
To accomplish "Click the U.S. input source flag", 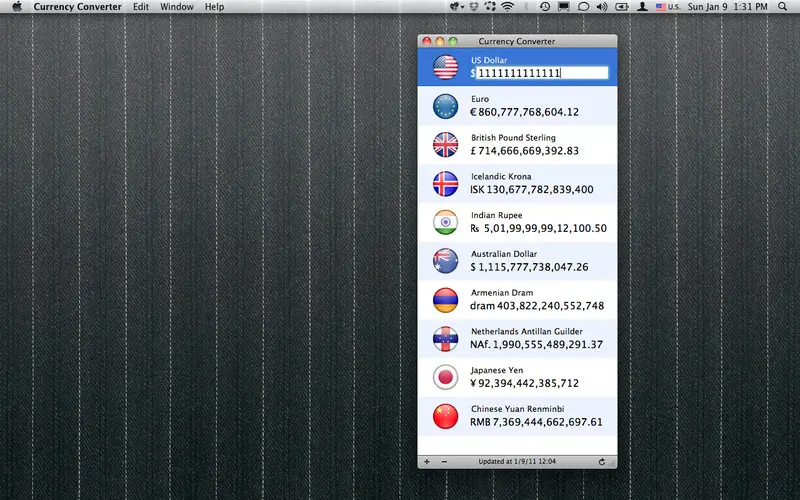I will coord(667,7).
